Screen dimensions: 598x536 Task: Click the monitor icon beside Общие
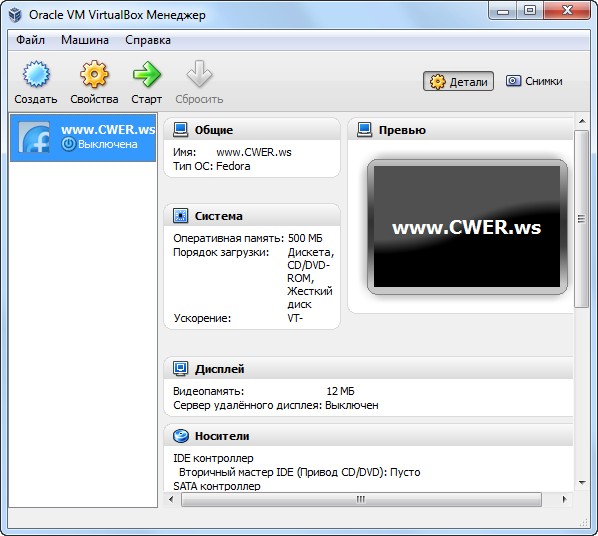click(180, 130)
